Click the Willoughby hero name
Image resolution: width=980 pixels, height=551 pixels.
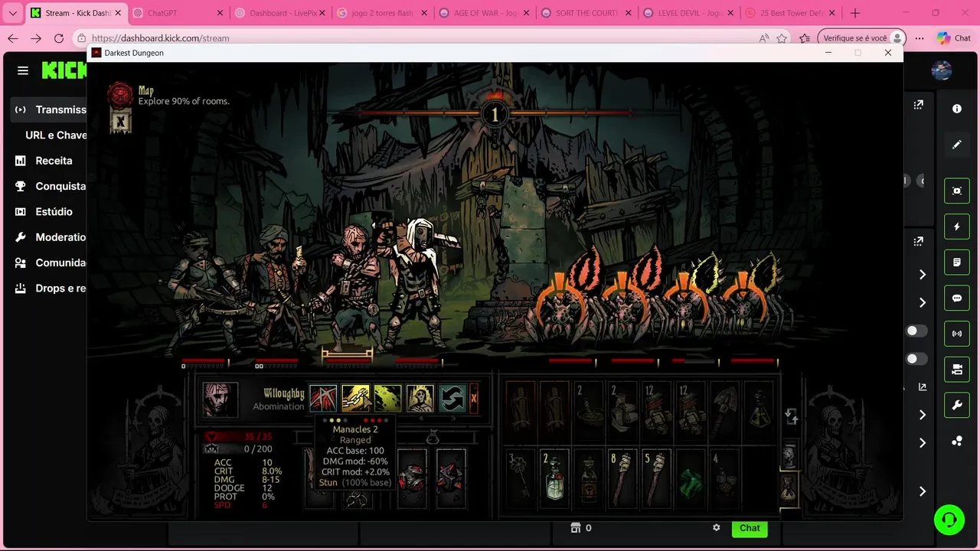284,394
